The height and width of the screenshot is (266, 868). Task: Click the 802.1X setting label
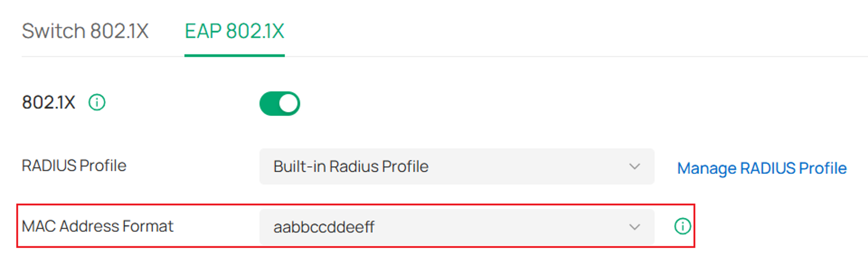[49, 103]
